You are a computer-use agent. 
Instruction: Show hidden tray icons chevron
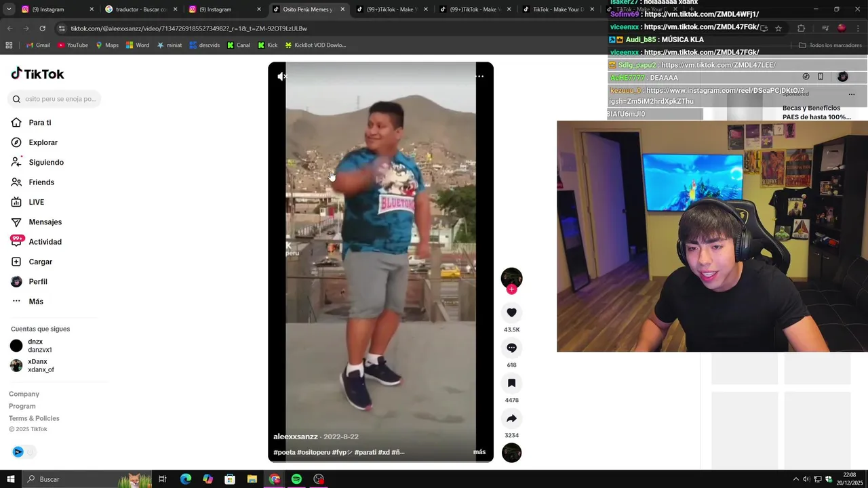796,479
